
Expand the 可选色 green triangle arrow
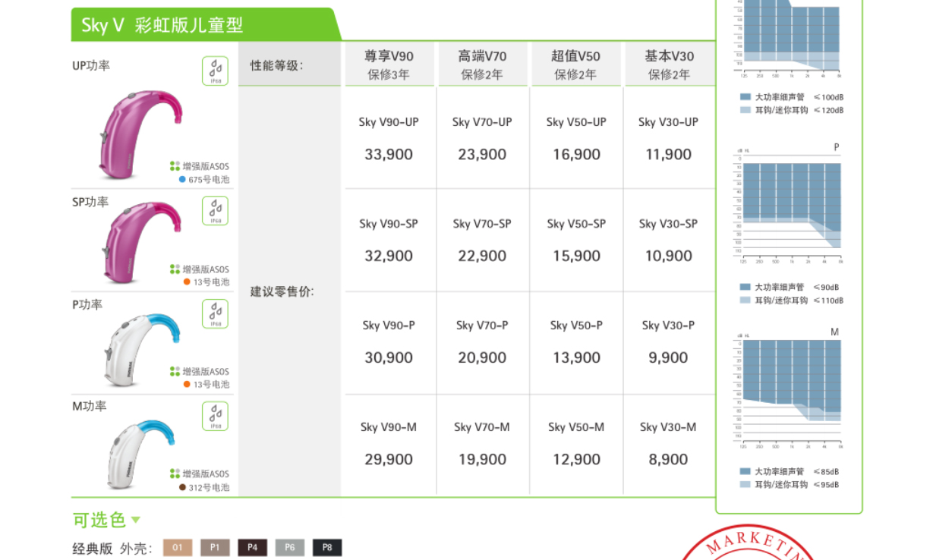[136, 520]
